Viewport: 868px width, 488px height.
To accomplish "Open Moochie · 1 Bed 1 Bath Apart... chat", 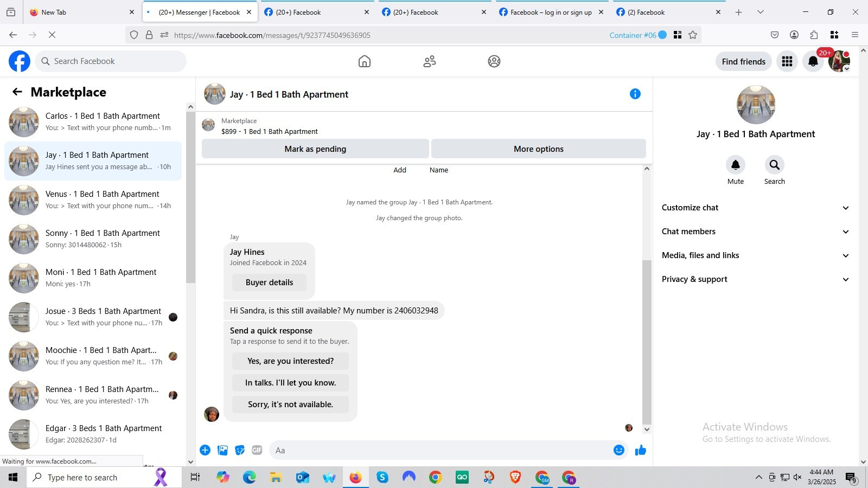I will 93,356.
